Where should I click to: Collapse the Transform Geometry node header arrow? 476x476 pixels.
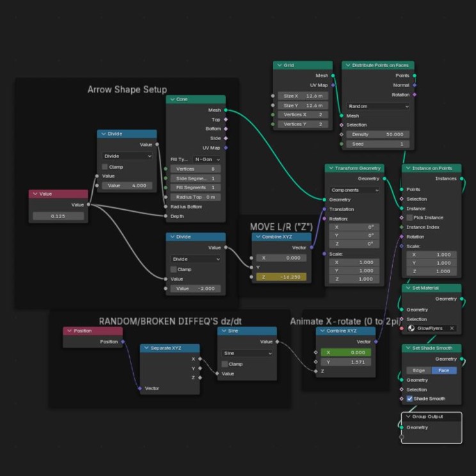[330, 168]
